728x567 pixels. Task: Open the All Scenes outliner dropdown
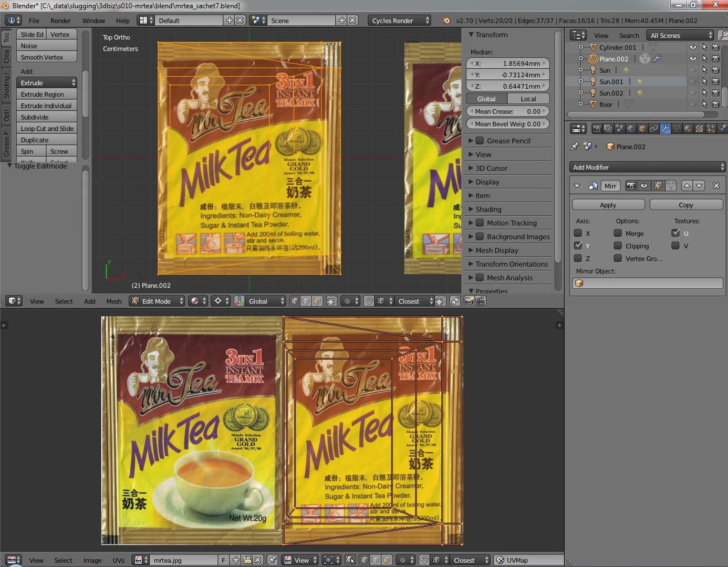coord(681,35)
